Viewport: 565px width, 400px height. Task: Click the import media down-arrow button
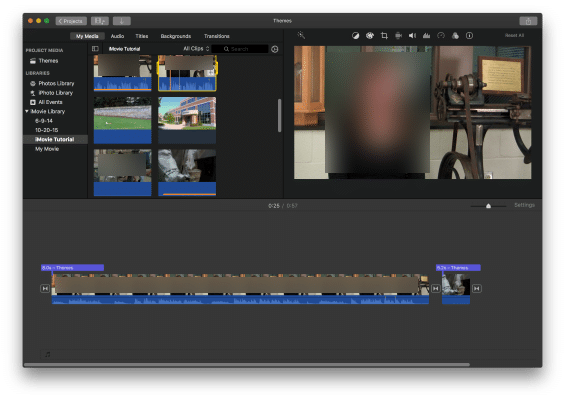121,21
